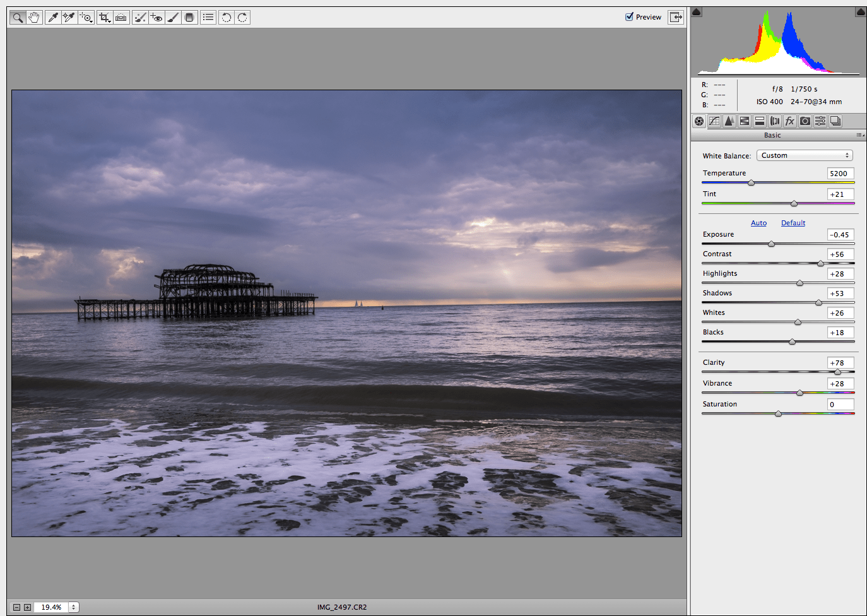Toggle highlight clipping warning in histogram
Screen dimensions: 867x616
(x=861, y=12)
